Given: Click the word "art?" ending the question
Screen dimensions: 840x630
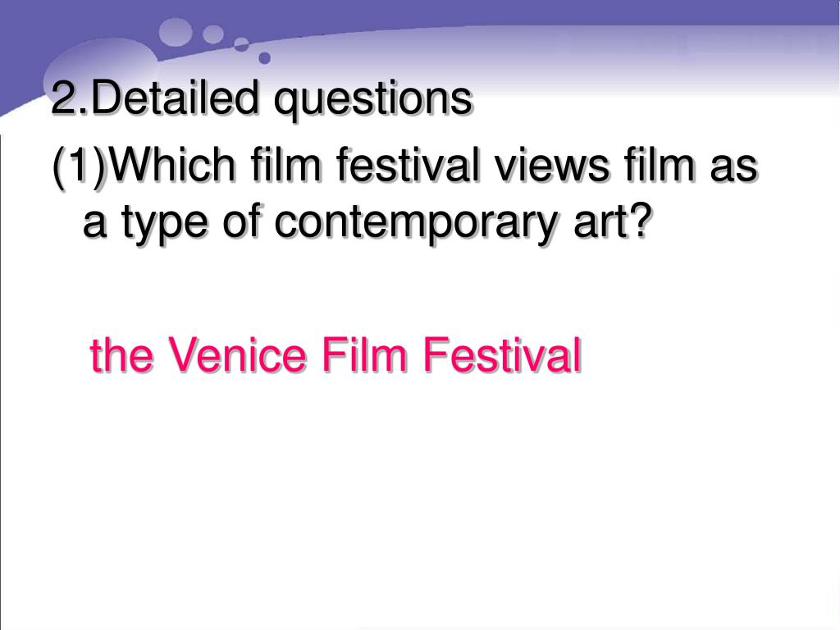Looking at the screenshot, I should coord(614,220).
